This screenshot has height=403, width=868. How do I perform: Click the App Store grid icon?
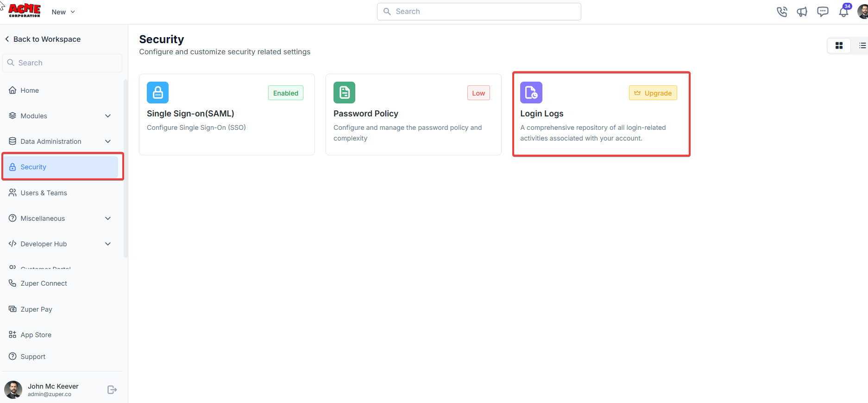pos(13,335)
